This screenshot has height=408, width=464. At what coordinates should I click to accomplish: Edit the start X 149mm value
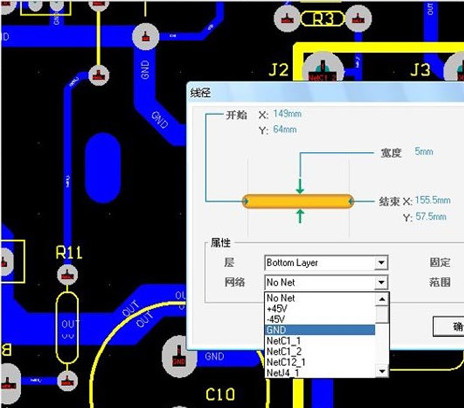pos(287,114)
